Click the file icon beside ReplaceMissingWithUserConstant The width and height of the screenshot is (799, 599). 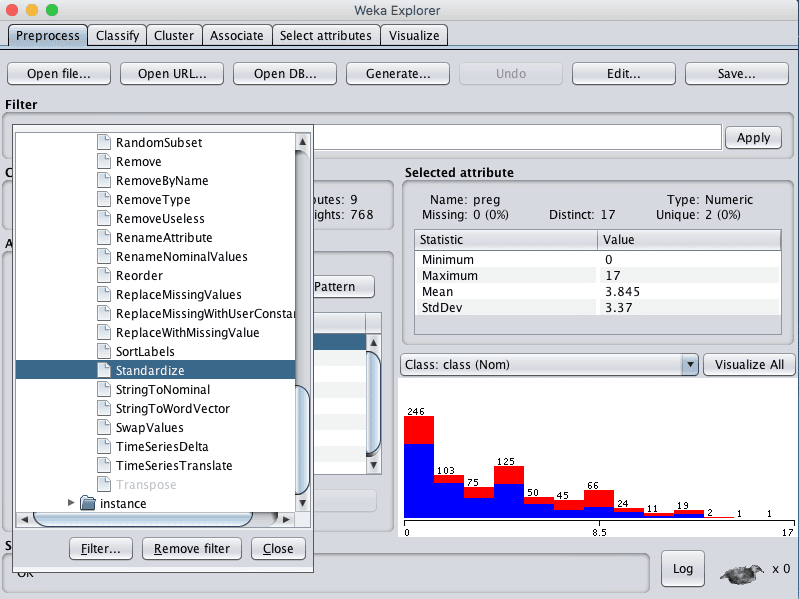click(x=104, y=313)
